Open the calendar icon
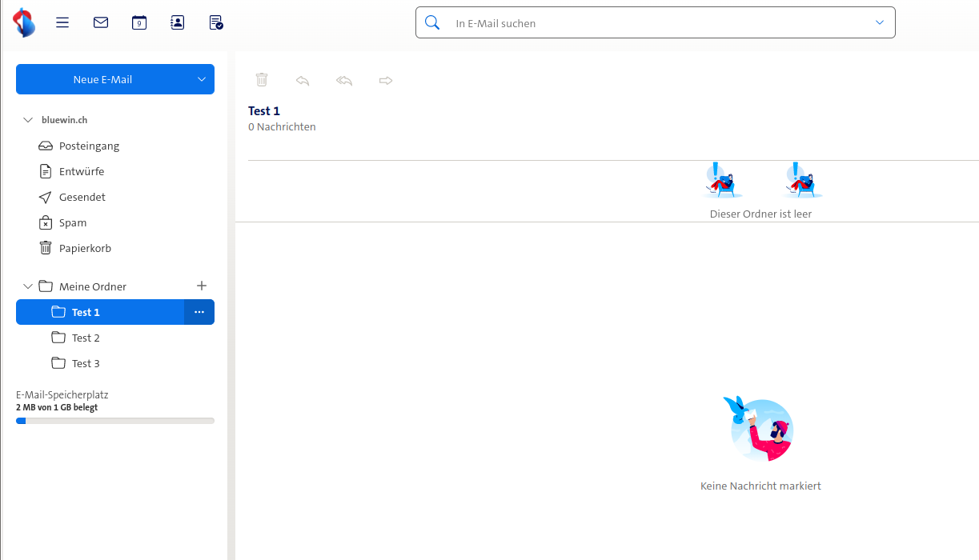 [139, 22]
